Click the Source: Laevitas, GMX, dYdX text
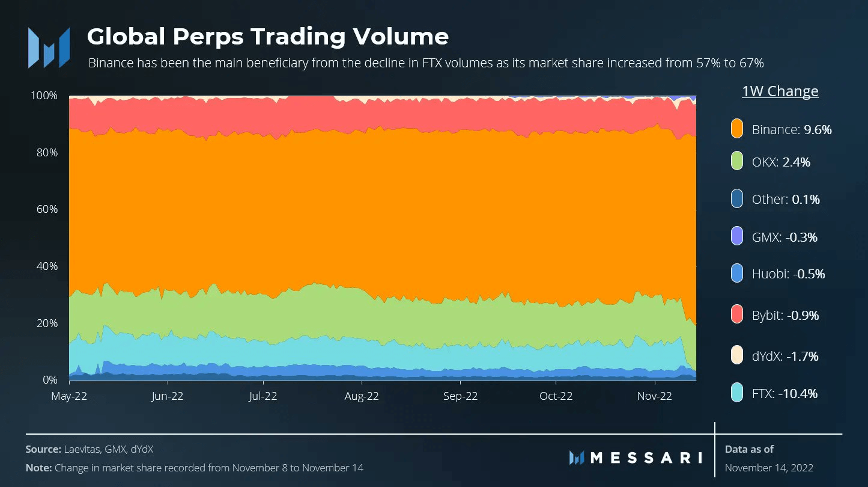 93,449
